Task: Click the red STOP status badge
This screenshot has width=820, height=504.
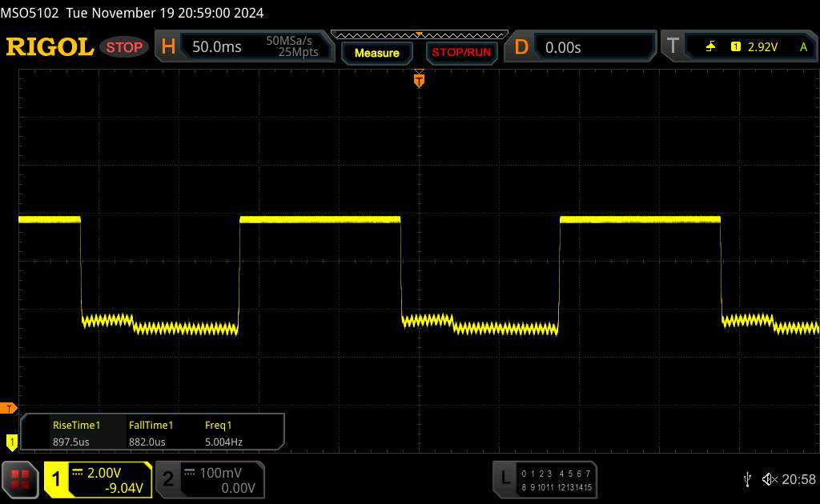Action: (x=125, y=47)
